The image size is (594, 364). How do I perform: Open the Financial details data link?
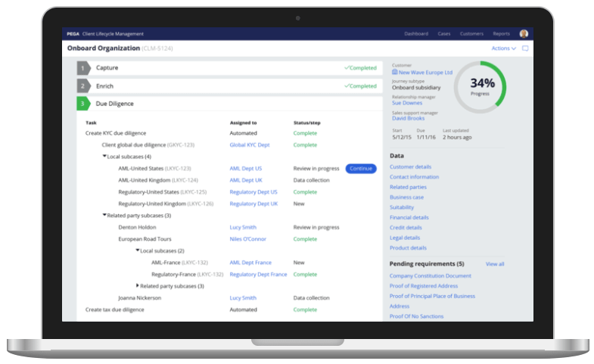coord(409,217)
